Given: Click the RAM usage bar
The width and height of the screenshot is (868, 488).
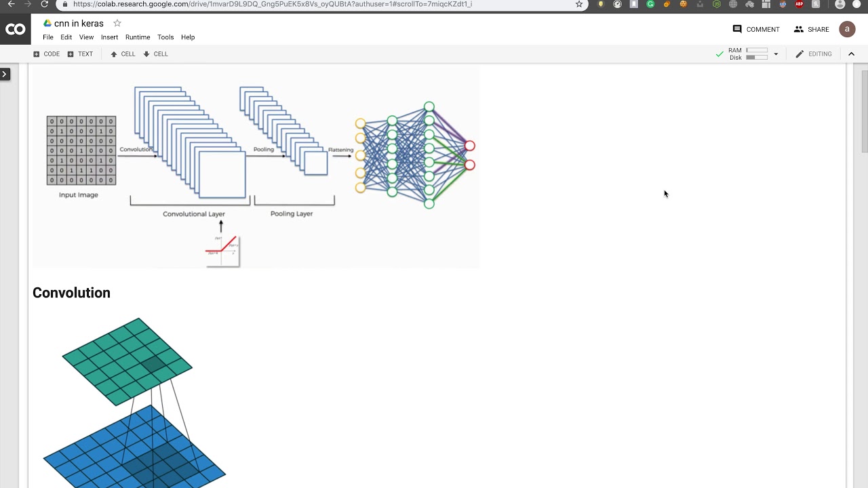Looking at the screenshot, I should 757,50.
